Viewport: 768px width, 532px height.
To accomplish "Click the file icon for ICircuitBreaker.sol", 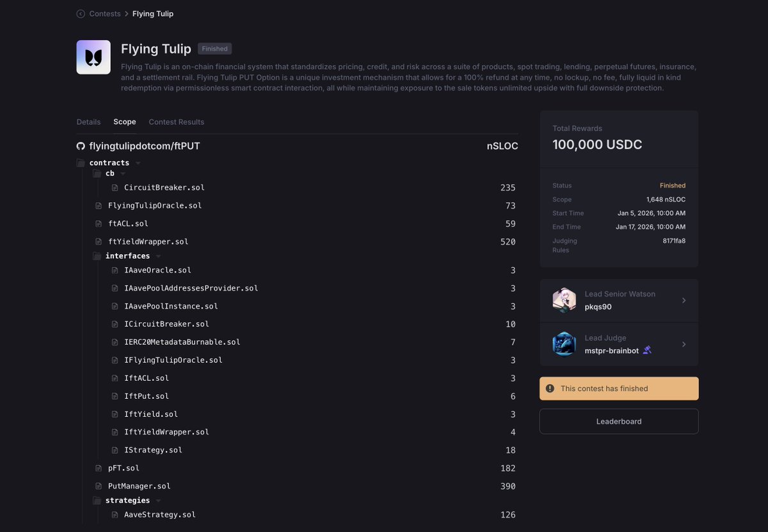I will pyautogui.click(x=115, y=324).
